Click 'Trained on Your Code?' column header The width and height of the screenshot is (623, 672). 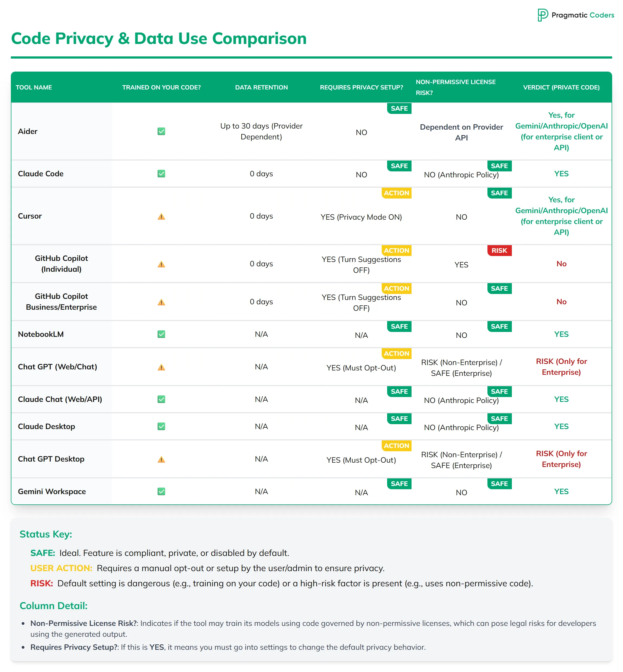[161, 87]
